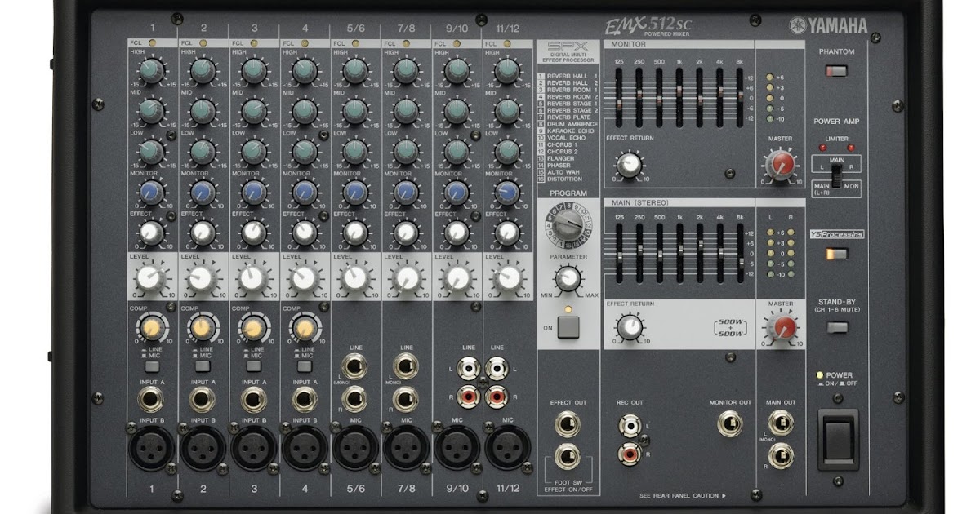Click channel 2 MID EQ knob

click(203, 111)
